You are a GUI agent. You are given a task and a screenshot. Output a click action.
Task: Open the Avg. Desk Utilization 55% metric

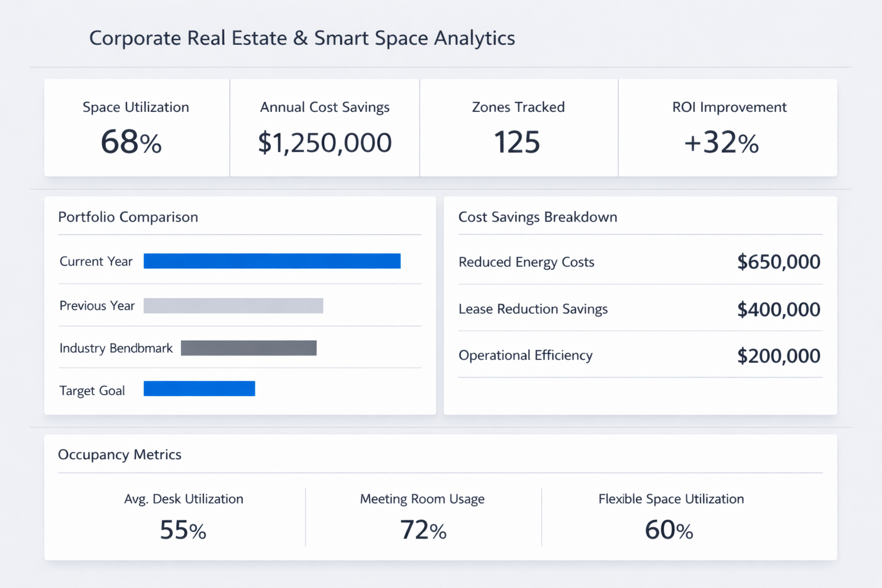pyautogui.click(x=183, y=517)
